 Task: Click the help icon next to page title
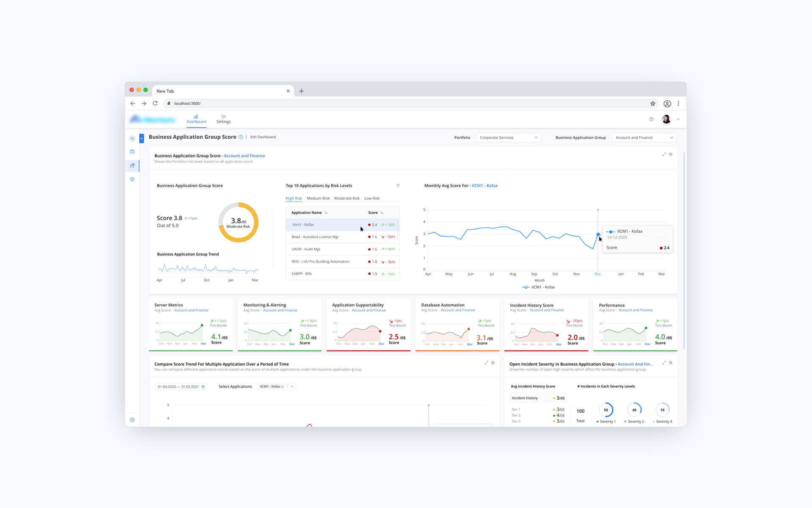pyautogui.click(x=241, y=137)
